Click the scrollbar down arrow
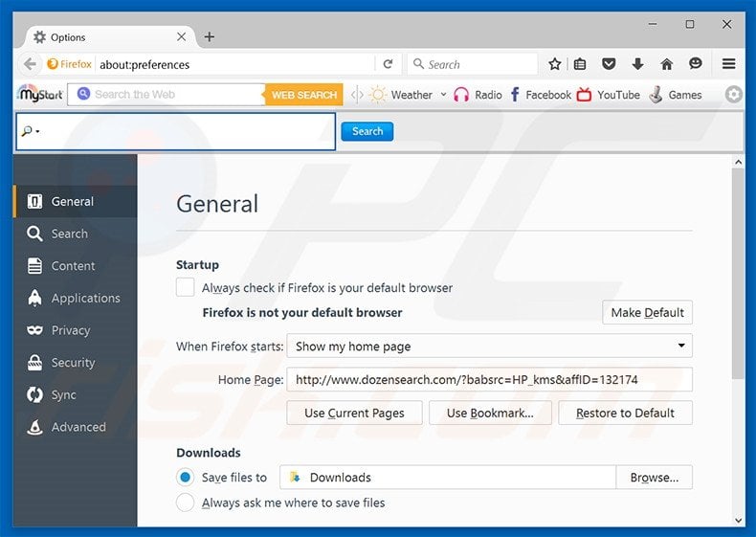This screenshot has width=756, height=537. [x=738, y=520]
